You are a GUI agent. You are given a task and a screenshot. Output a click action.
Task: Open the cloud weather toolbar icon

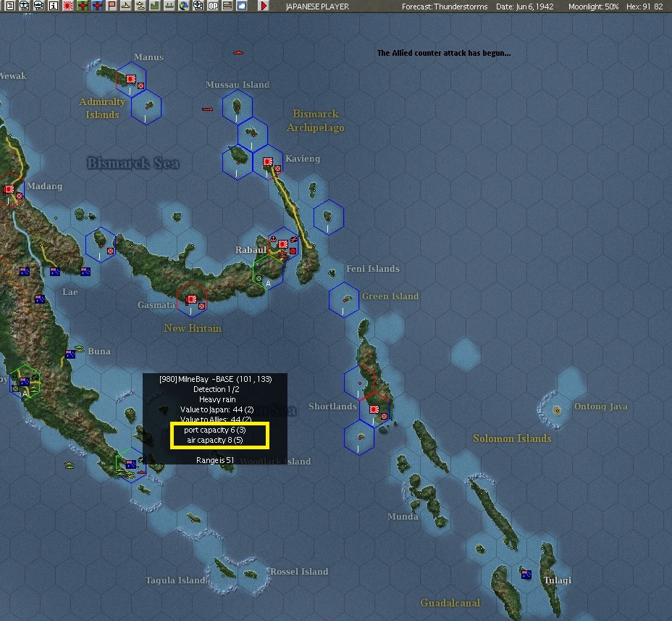point(242,6)
